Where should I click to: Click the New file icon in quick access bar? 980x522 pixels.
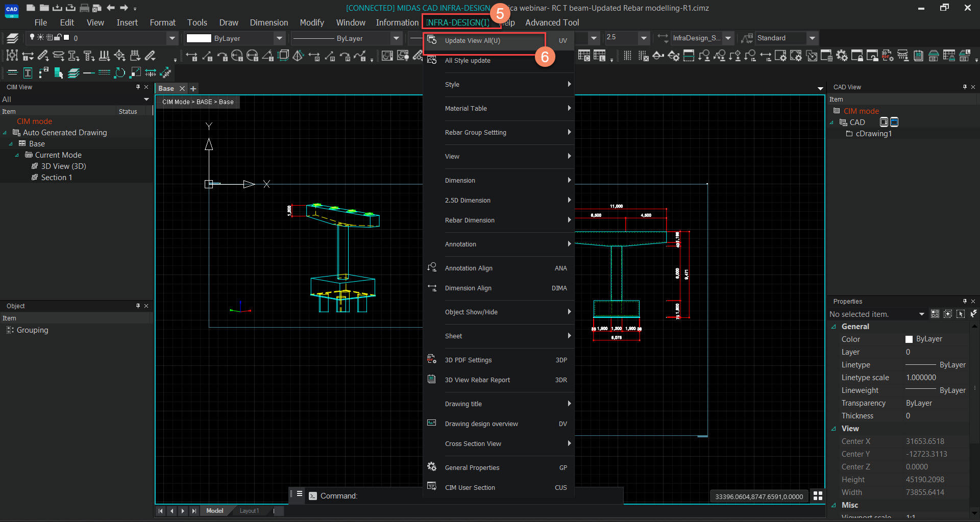pyautogui.click(x=31, y=8)
